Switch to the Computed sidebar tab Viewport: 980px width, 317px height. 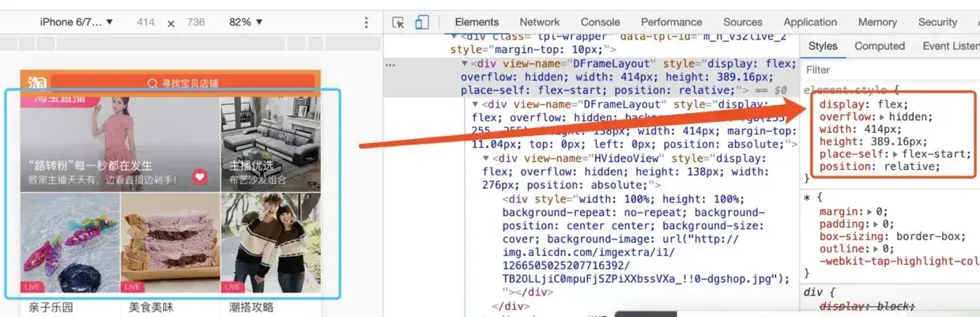[x=880, y=46]
